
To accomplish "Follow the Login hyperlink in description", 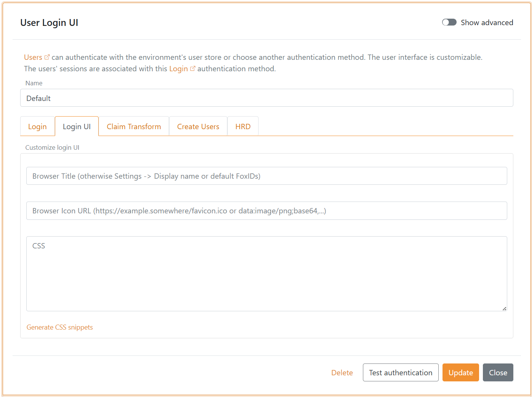I will point(178,69).
